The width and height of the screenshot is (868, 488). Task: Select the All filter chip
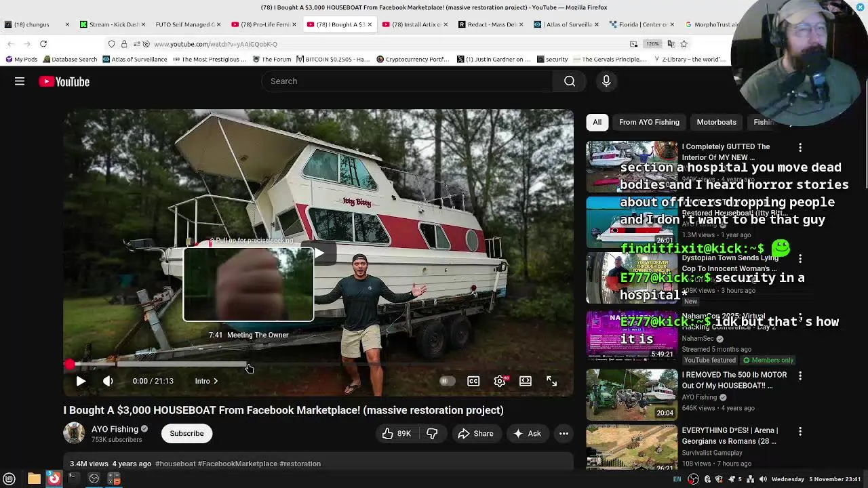[x=597, y=122]
